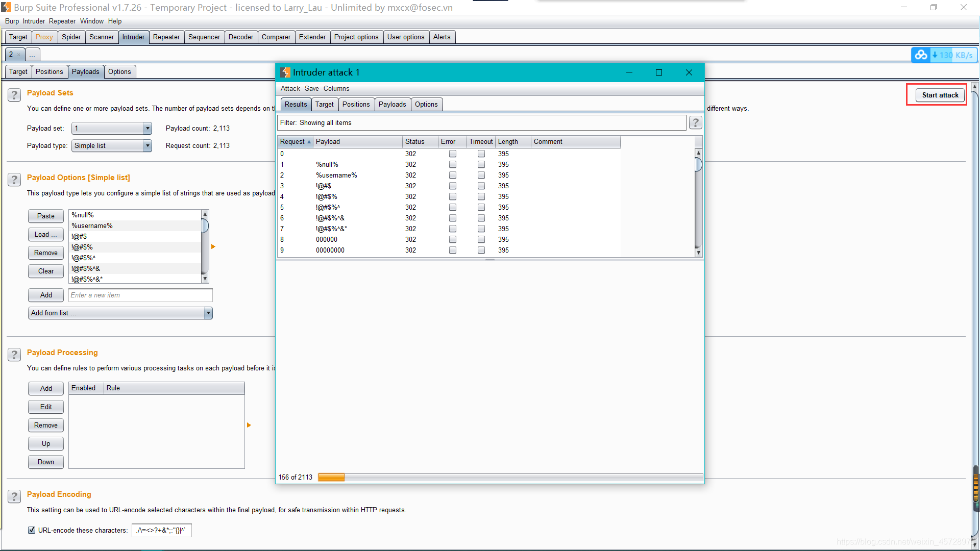Image resolution: width=980 pixels, height=551 pixels.
Task: Click Down in Payload Processing
Action: click(46, 462)
